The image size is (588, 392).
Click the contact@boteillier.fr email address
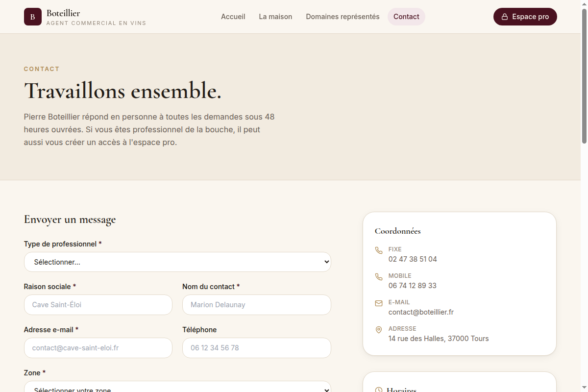point(421,312)
